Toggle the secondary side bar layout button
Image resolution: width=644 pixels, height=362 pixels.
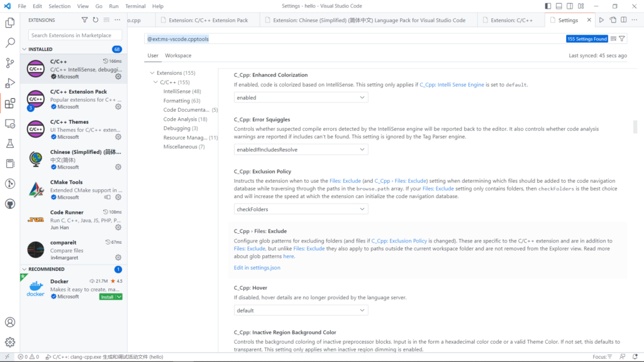tap(569, 6)
